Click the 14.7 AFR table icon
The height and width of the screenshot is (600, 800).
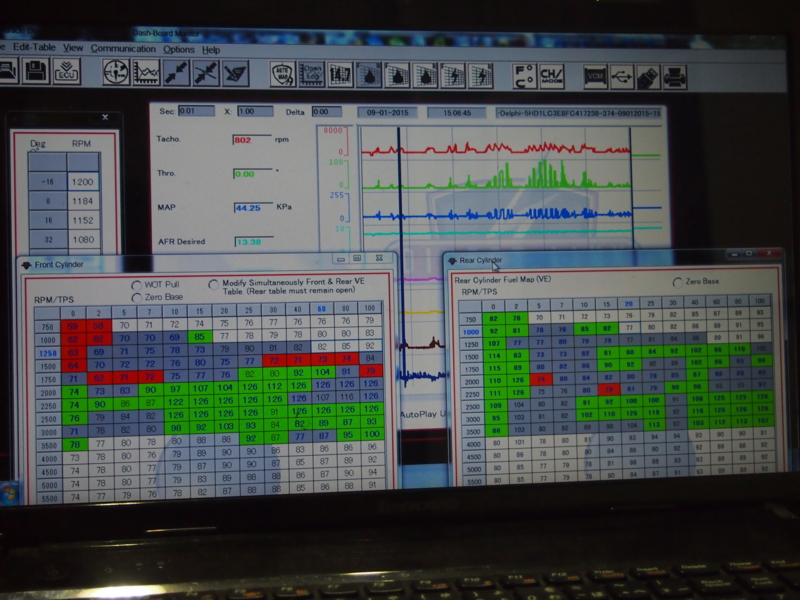click(340, 76)
